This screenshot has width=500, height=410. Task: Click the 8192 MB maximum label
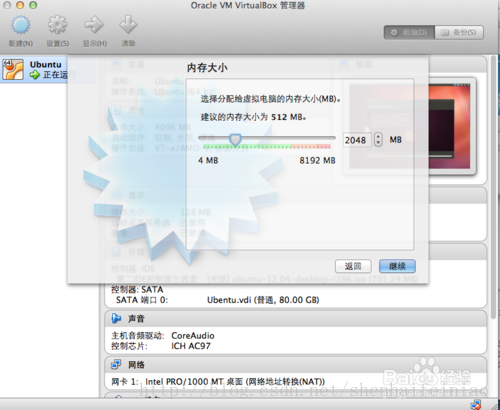[x=317, y=161]
